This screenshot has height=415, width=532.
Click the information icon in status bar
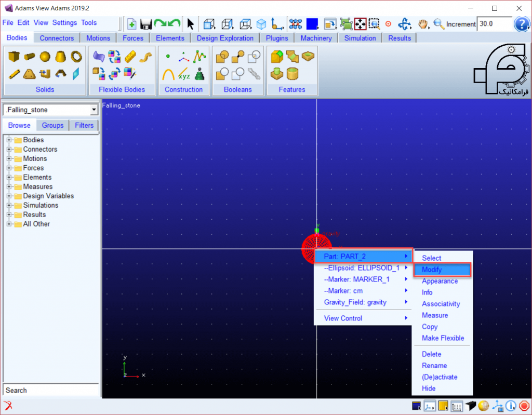coord(511,406)
